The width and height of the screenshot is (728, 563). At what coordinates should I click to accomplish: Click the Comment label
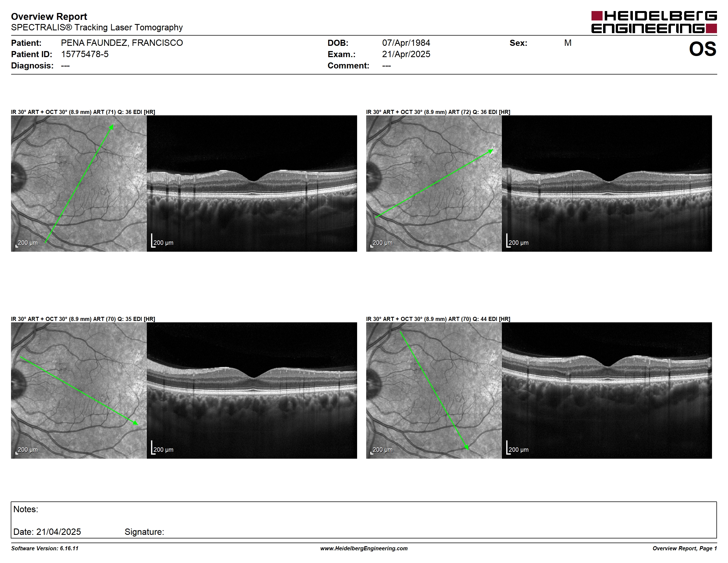348,66
